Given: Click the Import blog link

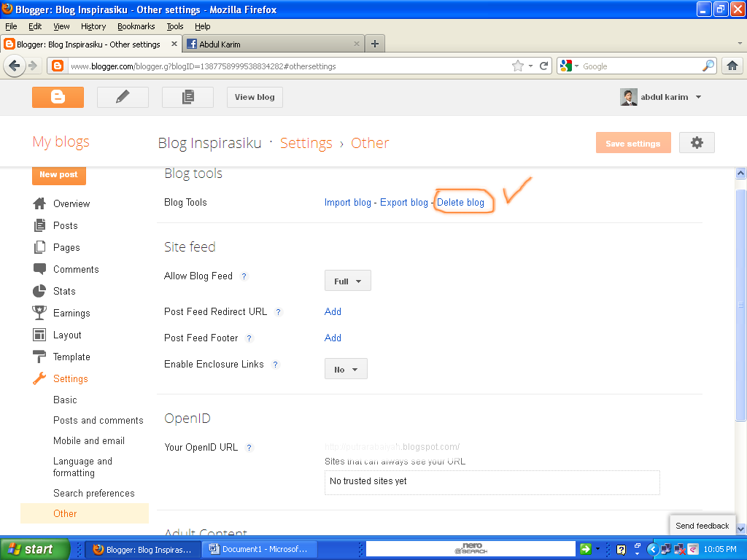Looking at the screenshot, I should [348, 203].
